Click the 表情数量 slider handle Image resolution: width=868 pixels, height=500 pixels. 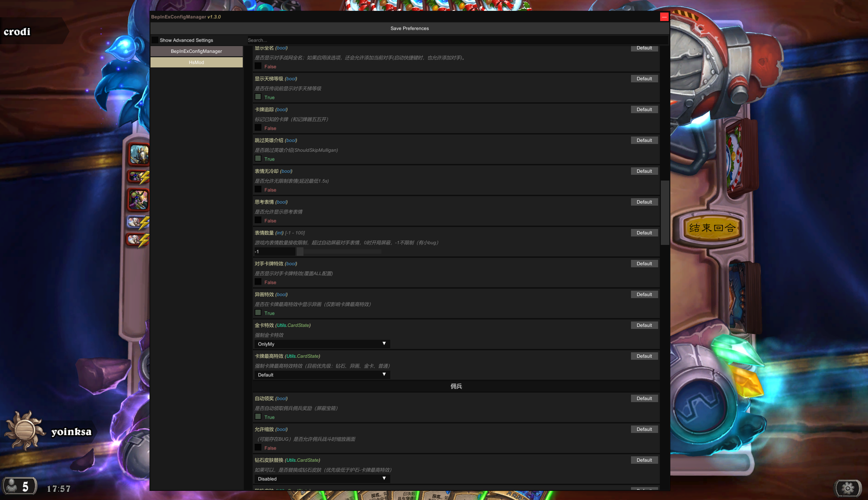point(300,251)
